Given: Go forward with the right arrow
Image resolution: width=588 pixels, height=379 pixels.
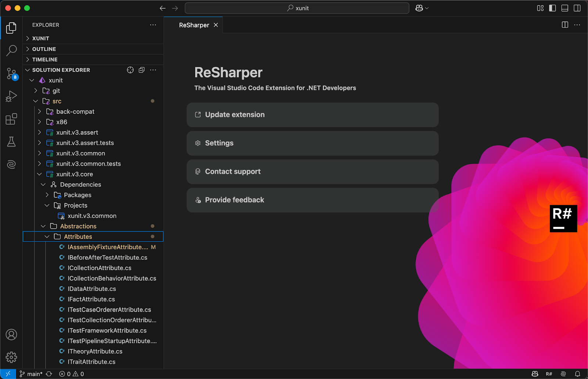Looking at the screenshot, I should click(x=175, y=8).
